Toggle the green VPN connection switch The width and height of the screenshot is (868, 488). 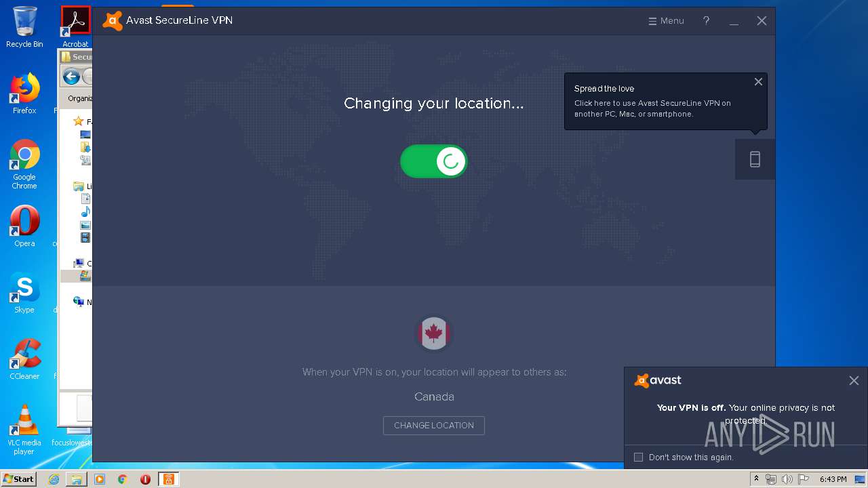(x=434, y=161)
